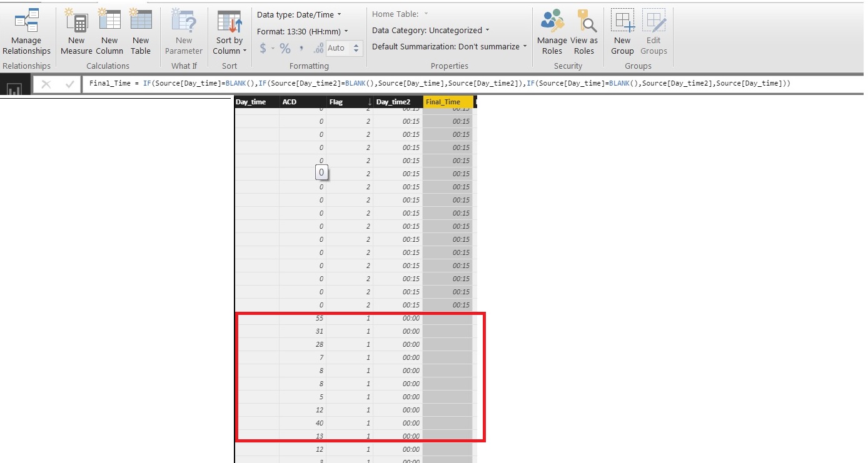Open the Data Category dropdown
Screen dimensions: 868x463
click(x=430, y=30)
